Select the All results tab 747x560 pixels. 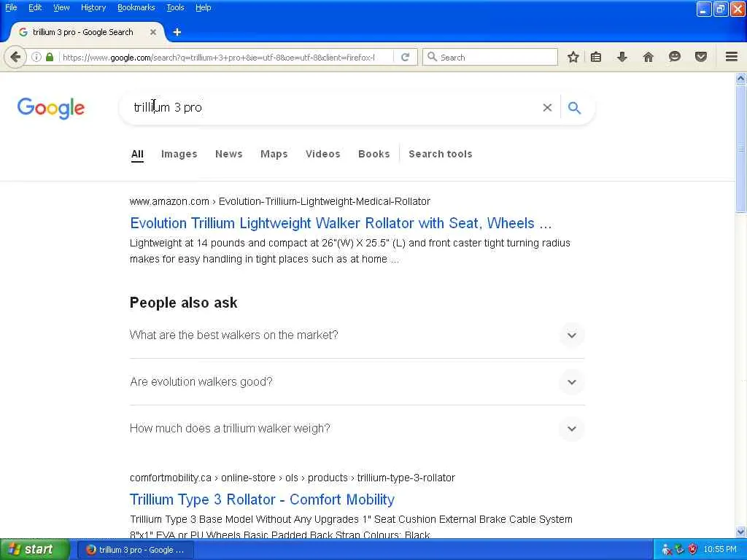click(137, 154)
